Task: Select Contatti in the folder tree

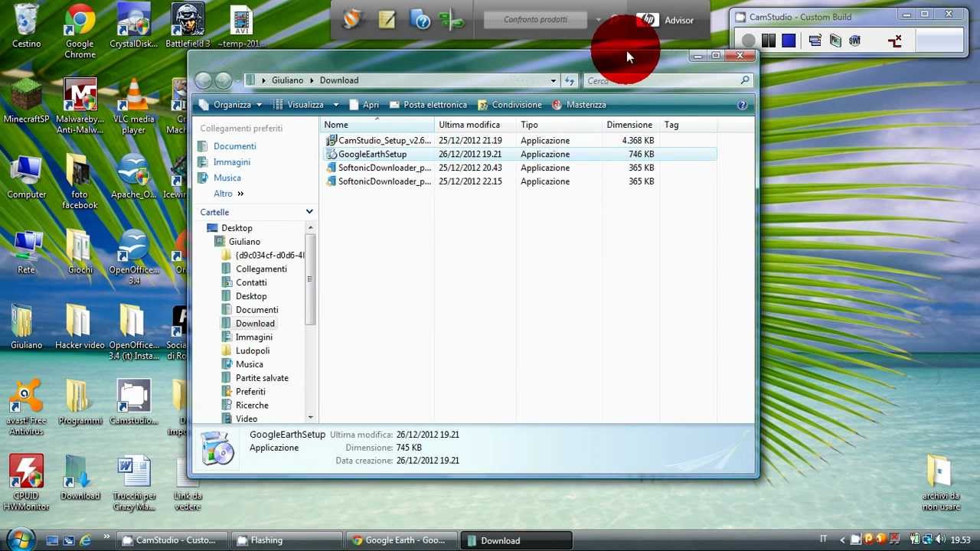Action: point(251,282)
